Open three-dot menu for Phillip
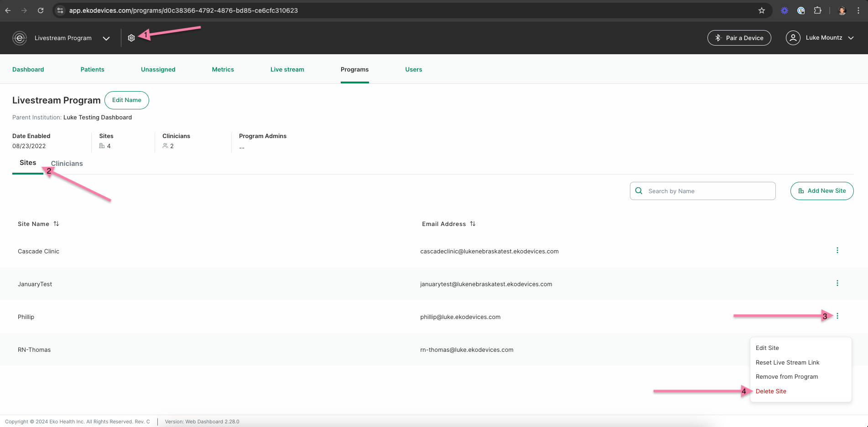The image size is (868, 427). (837, 316)
